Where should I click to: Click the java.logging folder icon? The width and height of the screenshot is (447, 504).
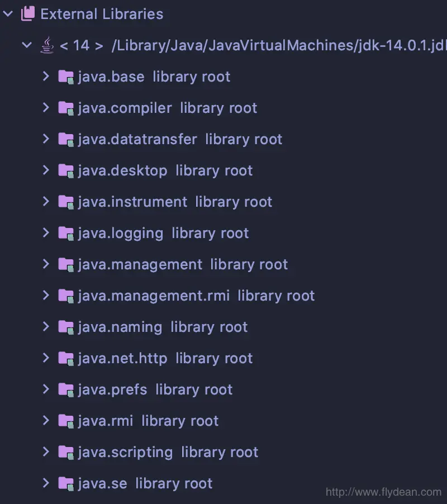click(x=66, y=234)
